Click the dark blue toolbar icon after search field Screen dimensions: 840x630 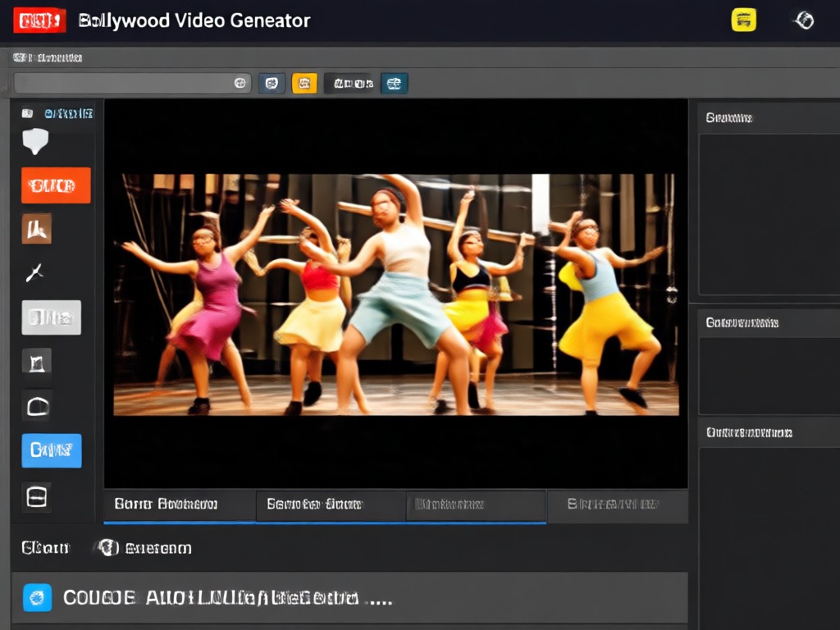(272, 83)
